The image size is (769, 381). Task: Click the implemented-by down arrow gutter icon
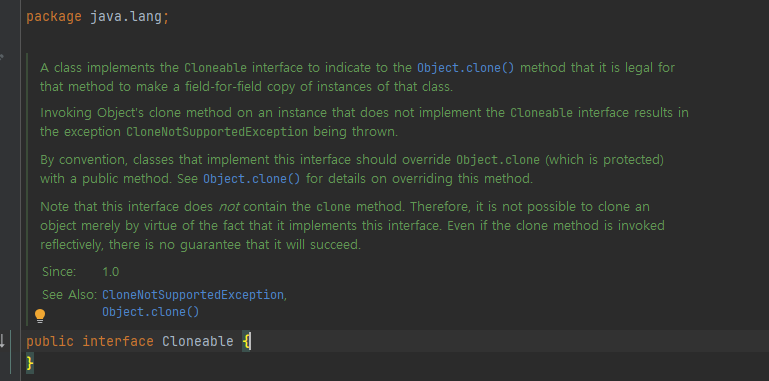[1, 340]
